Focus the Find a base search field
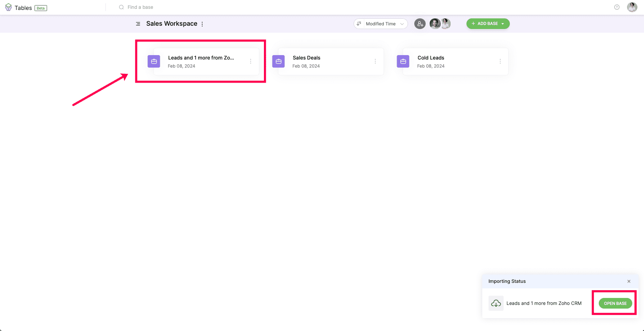 click(x=140, y=7)
